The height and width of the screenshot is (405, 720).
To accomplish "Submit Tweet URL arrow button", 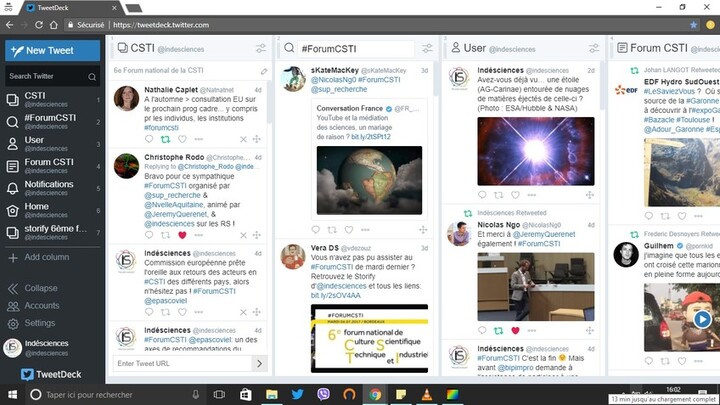I will click(259, 363).
